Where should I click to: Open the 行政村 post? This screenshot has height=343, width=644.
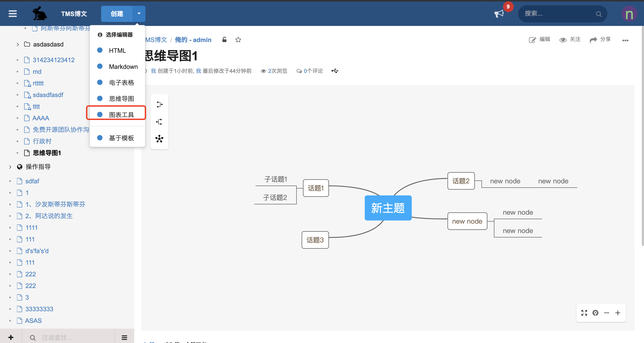coord(42,141)
